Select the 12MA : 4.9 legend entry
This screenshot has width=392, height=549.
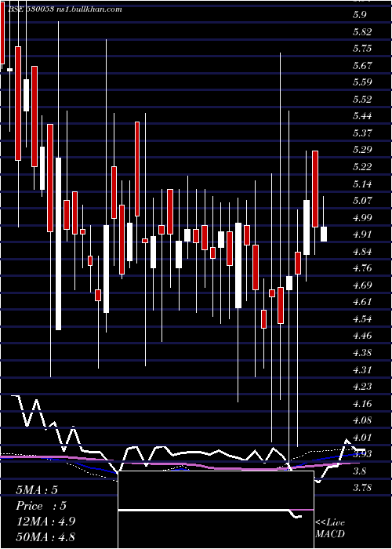pyautogui.click(x=45, y=521)
